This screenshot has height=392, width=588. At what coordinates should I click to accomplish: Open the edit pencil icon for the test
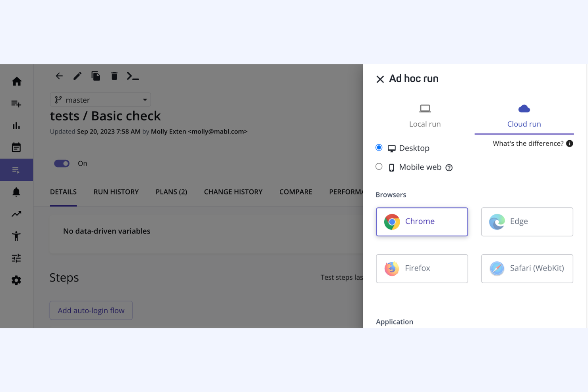(x=77, y=75)
